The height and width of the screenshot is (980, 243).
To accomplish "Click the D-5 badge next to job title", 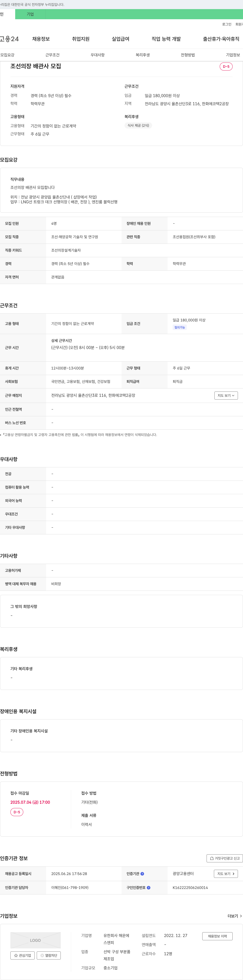I will [226, 67].
